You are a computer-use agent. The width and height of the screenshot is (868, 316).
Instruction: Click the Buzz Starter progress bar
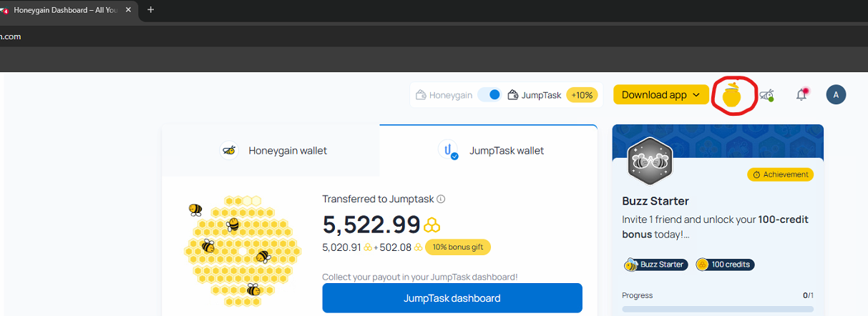pos(718,309)
